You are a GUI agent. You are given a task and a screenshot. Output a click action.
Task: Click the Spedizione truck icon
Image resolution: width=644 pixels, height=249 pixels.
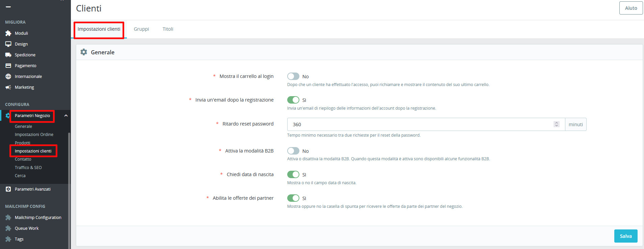8,55
